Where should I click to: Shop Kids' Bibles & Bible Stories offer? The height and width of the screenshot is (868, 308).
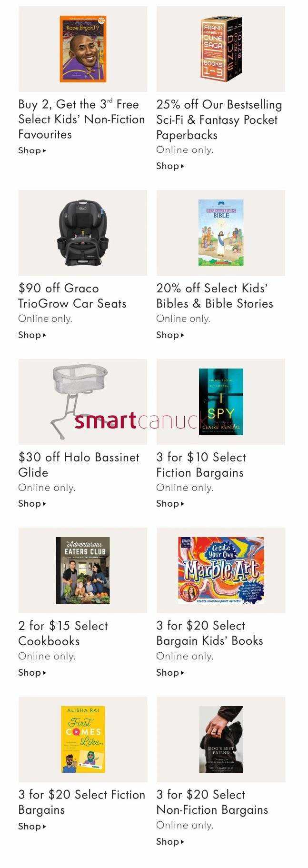tap(170, 335)
